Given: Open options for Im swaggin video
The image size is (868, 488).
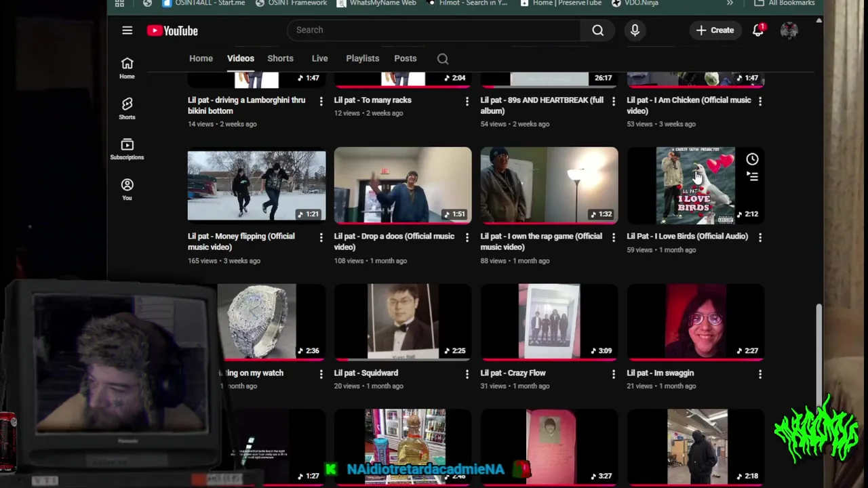Looking at the screenshot, I should [759, 373].
